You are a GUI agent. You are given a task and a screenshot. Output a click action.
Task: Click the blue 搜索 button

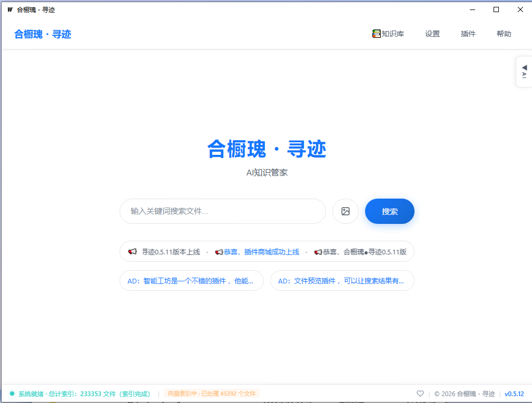(x=389, y=211)
